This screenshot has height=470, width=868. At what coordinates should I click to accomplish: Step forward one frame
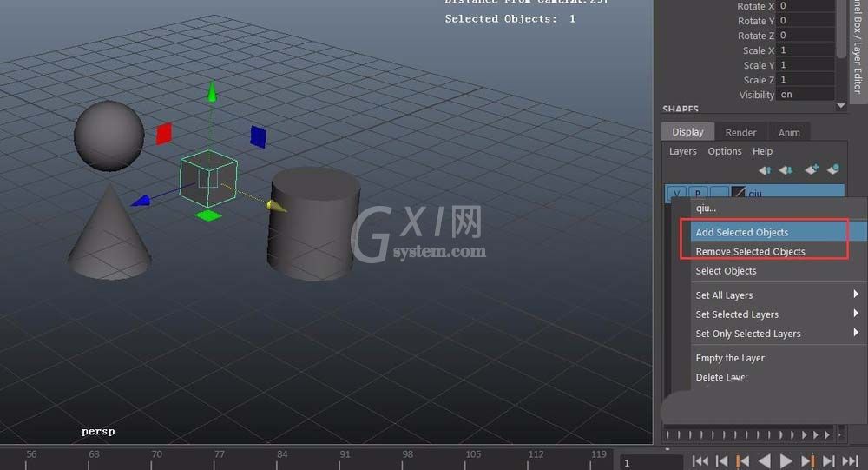[x=829, y=461]
